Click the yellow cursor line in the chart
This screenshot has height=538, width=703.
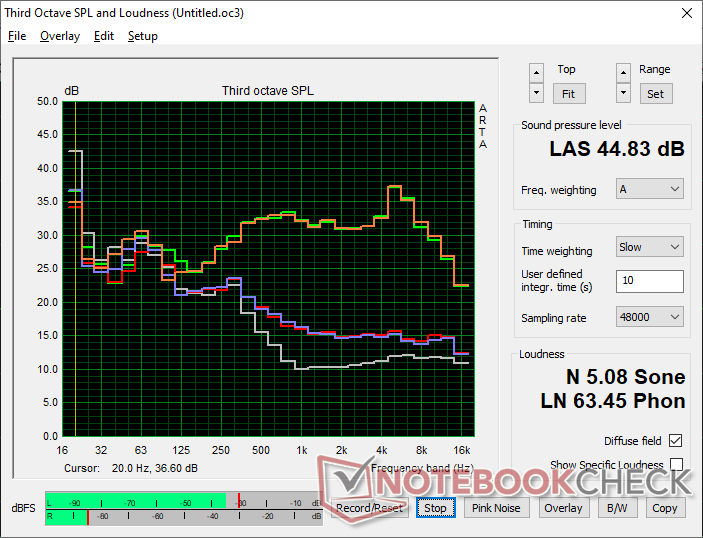tap(75, 269)
